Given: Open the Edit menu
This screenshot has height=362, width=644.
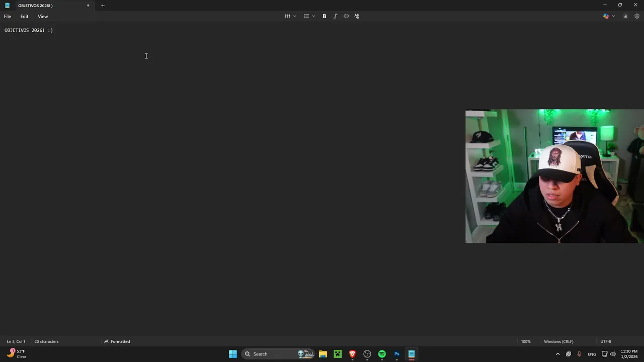Looking at the screenshot, I should pyautogui.click(x=24, y=17).
